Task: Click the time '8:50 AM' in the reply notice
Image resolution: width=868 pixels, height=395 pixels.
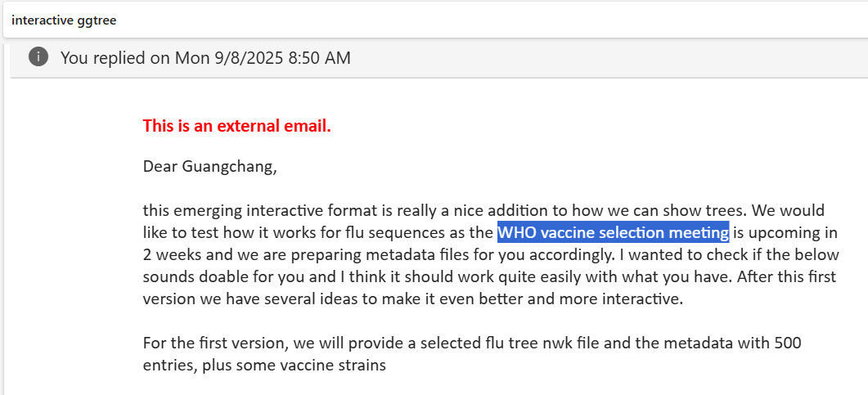Action: pos(320,57)
